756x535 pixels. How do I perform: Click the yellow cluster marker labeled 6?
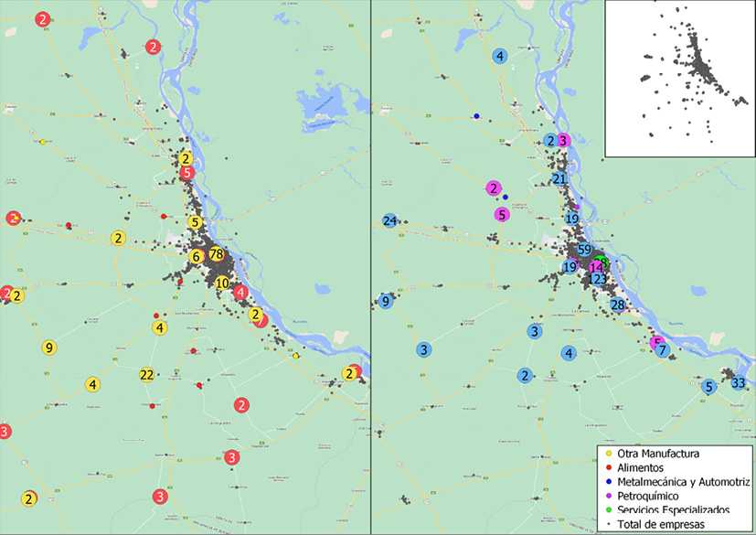tap(196, 257)
